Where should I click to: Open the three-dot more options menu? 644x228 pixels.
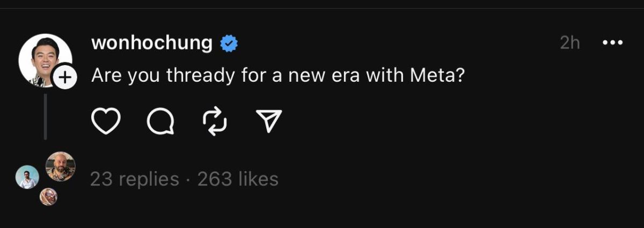[x=612, y=43]
